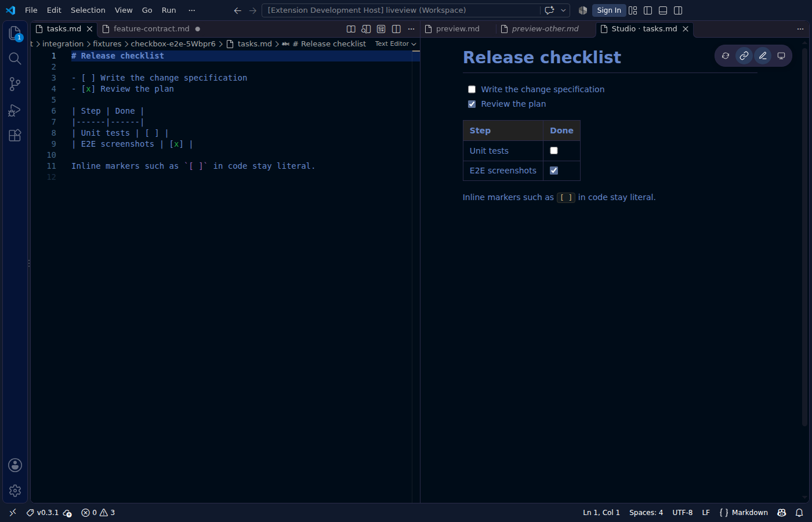Go back using the navigation arrow
Screen dimensions: 812x522
238,10
